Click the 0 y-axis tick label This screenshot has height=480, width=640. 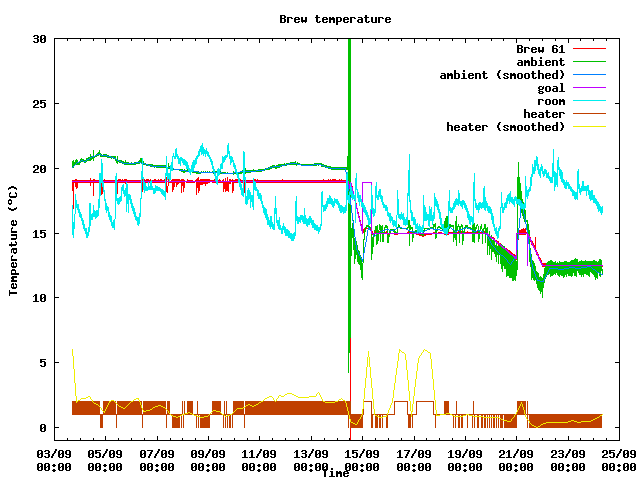(43, 428)
